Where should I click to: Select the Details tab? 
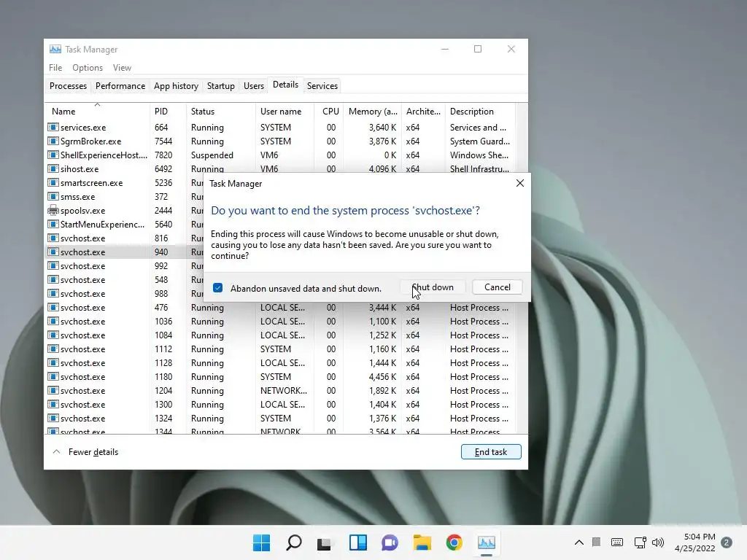(x=285, y=85)
